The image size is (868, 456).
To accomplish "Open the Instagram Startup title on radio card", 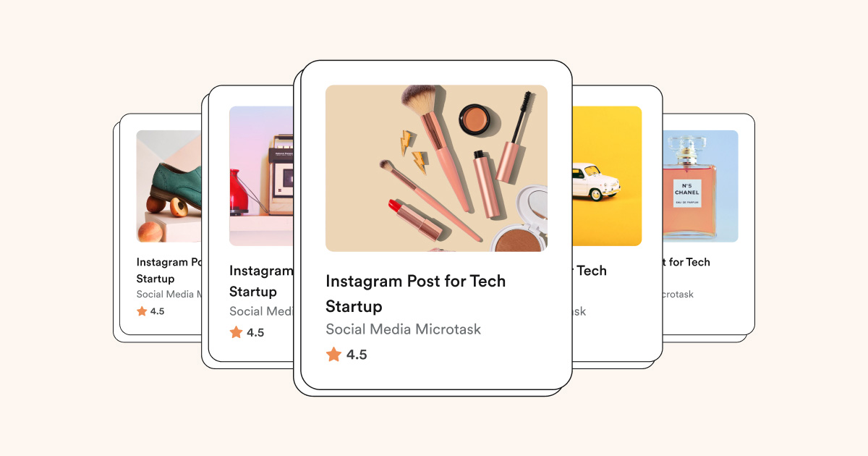I will tap(261, 281).
